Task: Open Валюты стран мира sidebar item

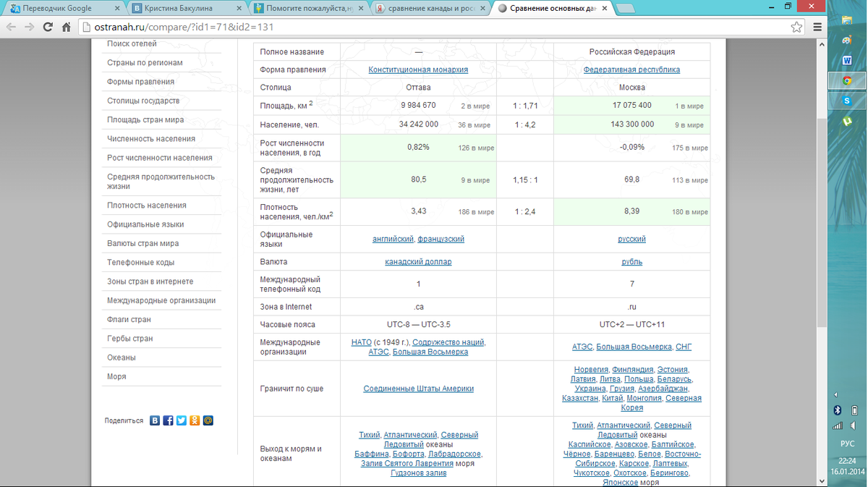Action: (x=143, y=244)
